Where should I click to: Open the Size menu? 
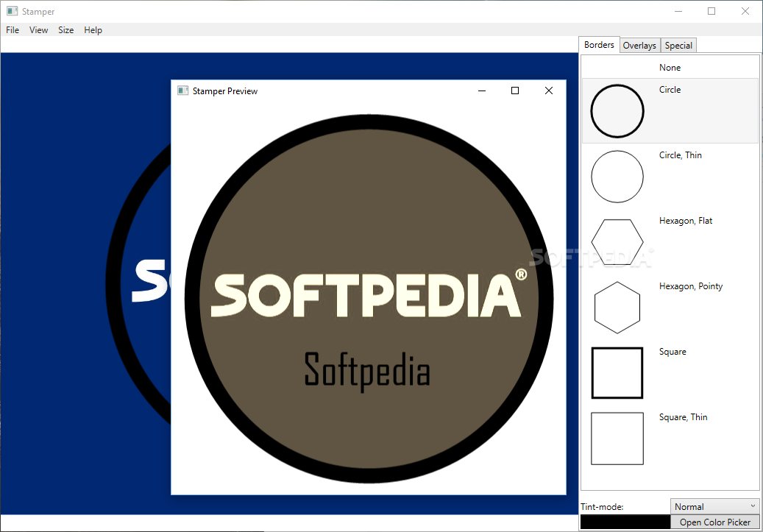(65, 30)
